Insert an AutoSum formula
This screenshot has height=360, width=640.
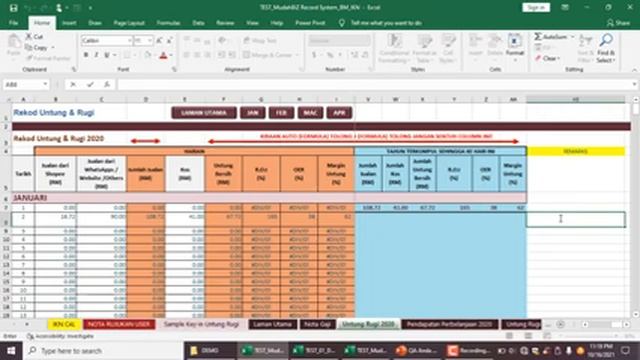coord(551,37)
